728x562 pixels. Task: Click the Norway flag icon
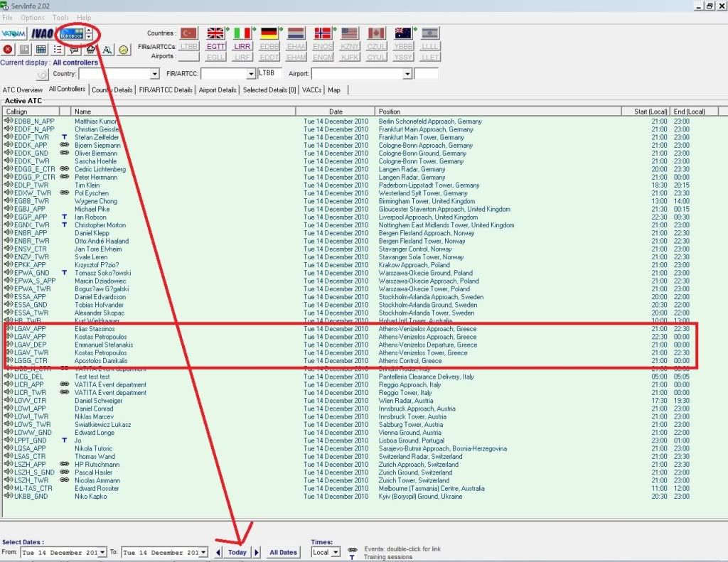[323, 33]
